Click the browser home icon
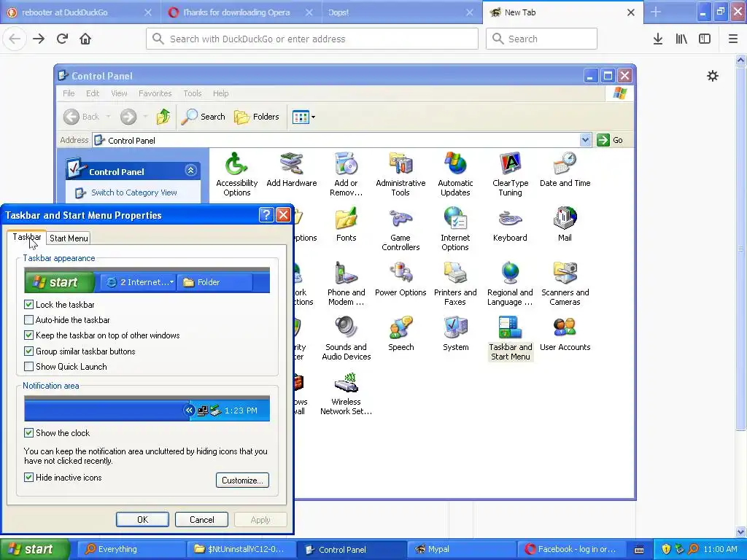The width and height of the screenshot is (747, 560). click(85, 39)
